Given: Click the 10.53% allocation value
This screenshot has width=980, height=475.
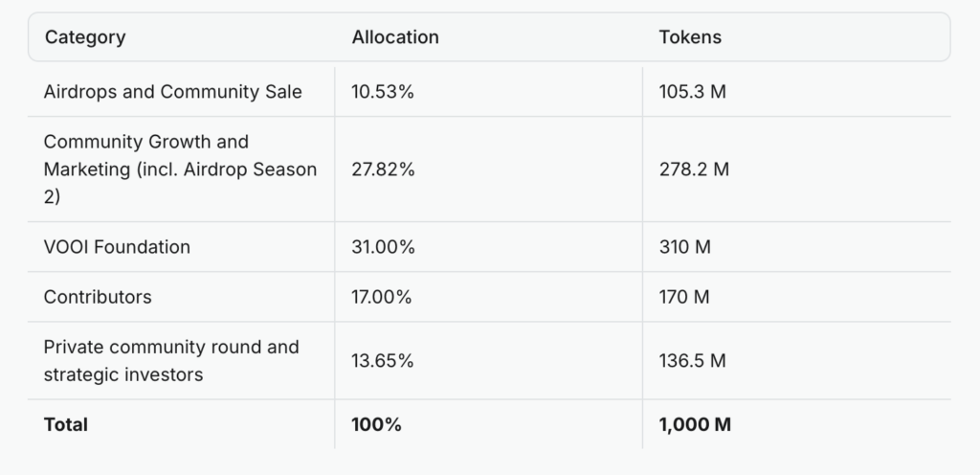Looking at the screenshot, I should pos(384,92).
